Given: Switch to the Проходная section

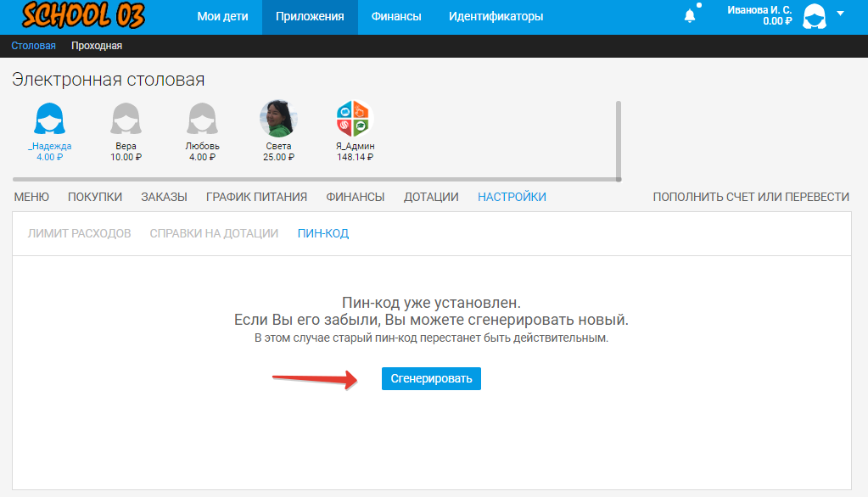Looking at the screenshot, I should coord(97,46).
